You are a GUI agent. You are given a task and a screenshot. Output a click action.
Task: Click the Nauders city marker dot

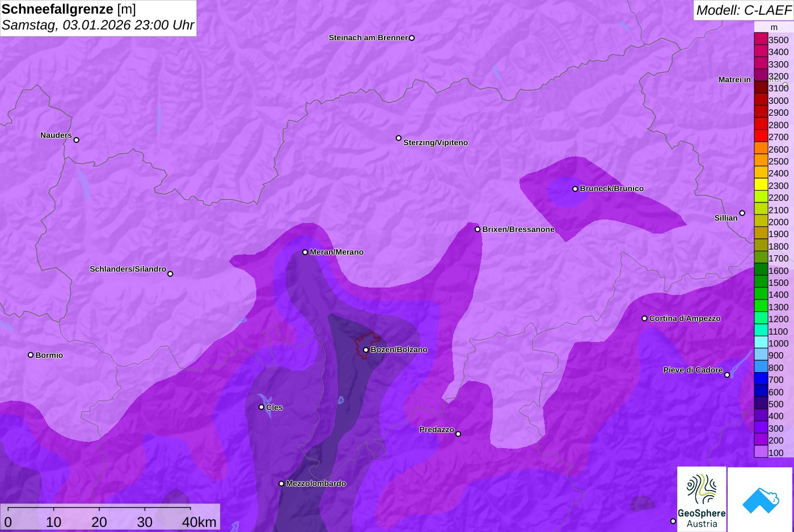point(77,140)
